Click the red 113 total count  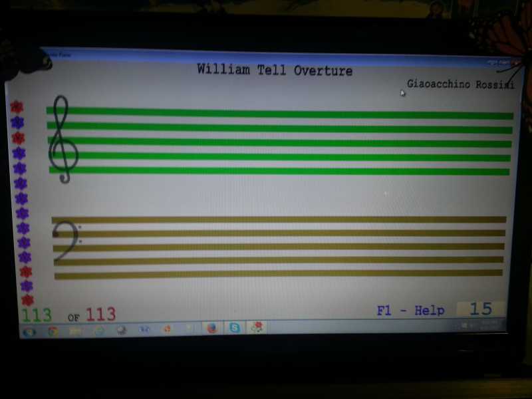point(100,314)
